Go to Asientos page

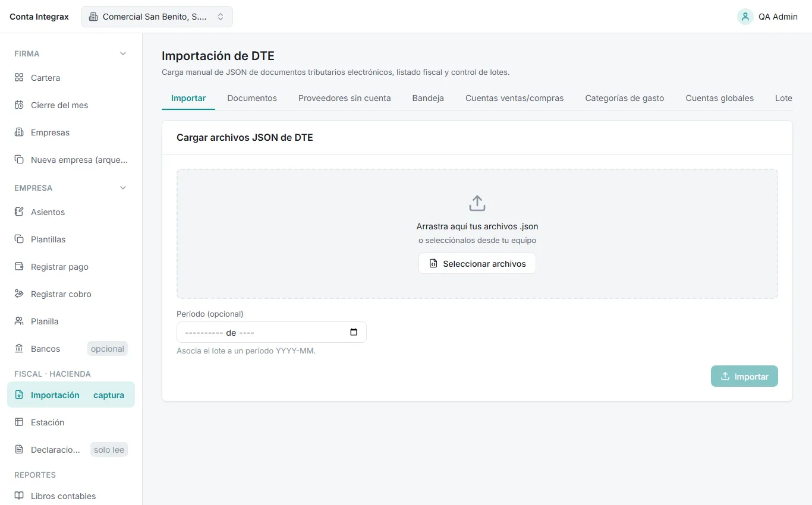[x=71, y=212]
